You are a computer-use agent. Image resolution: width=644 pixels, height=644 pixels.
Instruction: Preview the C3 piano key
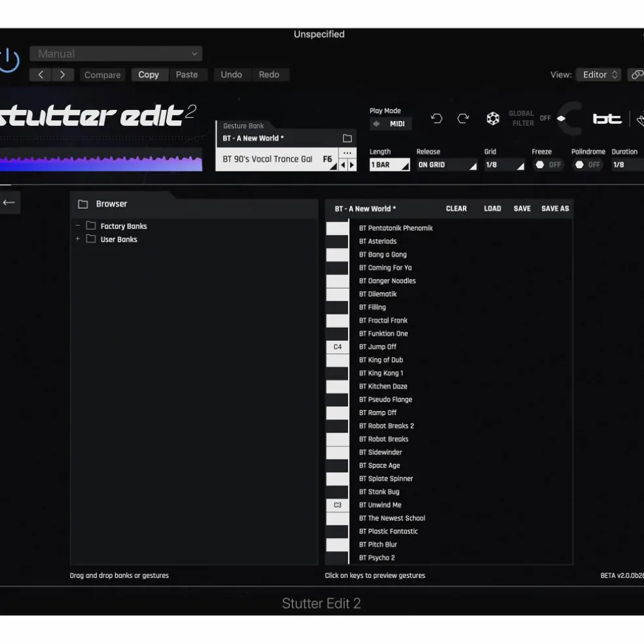click(x=338, y=505)
